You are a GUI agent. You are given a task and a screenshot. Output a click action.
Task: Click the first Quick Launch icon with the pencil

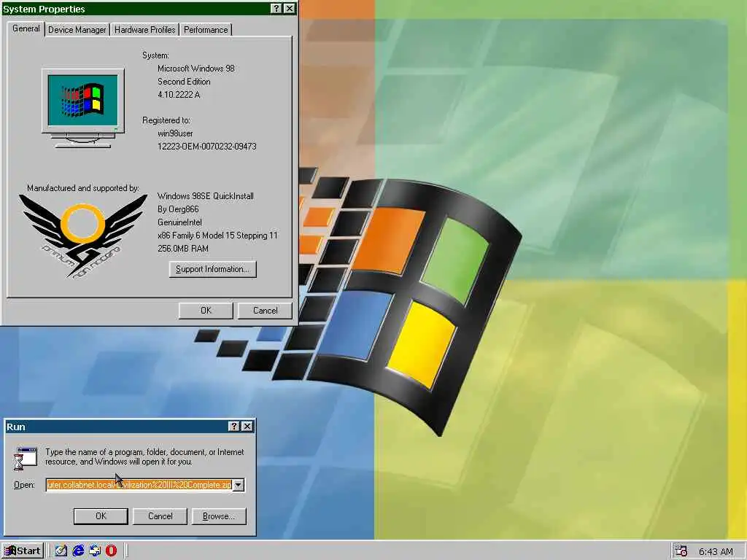coord(61,551)
